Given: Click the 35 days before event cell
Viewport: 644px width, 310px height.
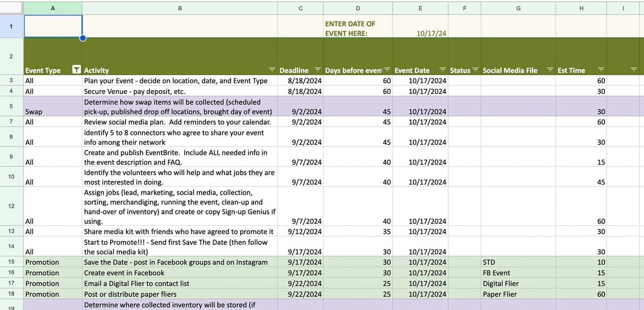Looking at the screenshot, I should point(358,232).
